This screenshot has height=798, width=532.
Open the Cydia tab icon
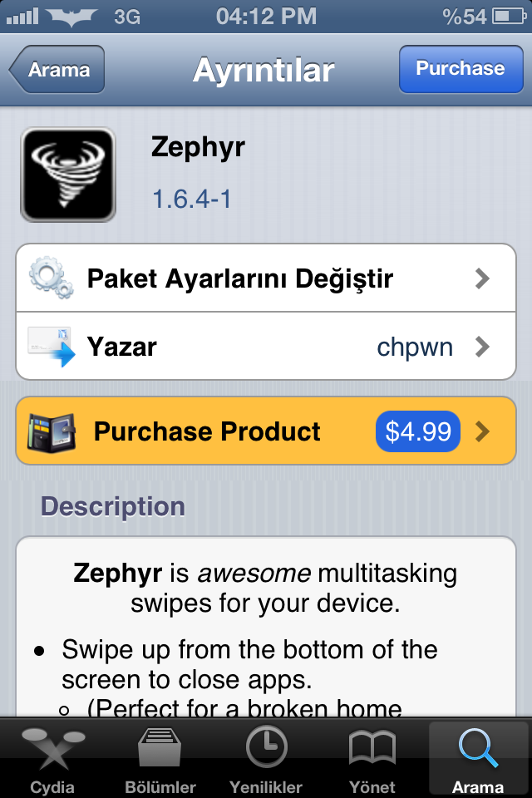(53, 749)
